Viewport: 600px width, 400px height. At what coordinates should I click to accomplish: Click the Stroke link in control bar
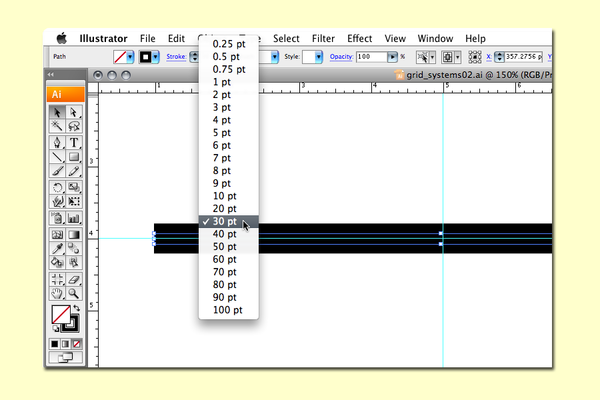pyautogui.click(x=176, y=58)
